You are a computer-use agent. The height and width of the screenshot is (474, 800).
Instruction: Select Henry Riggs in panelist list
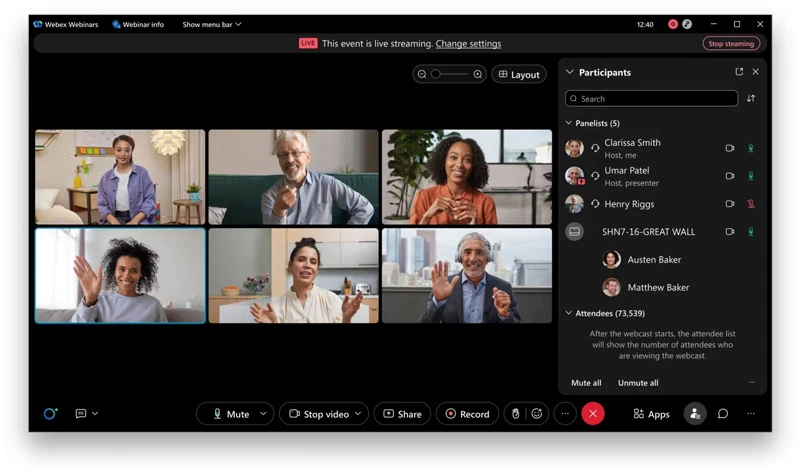coord(662,204)
